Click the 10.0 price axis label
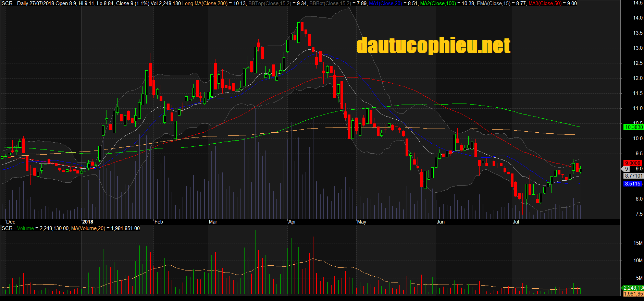 pos(638,139)
